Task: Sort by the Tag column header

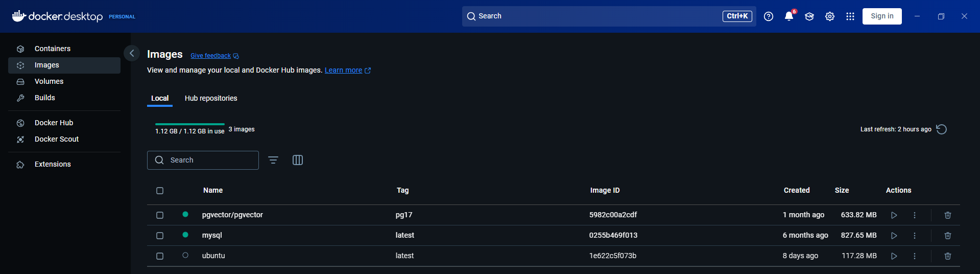Action: [x=402, y=190]
